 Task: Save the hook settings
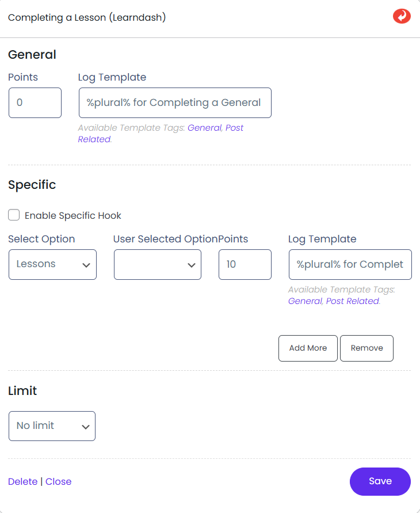(x=380, y=481)
